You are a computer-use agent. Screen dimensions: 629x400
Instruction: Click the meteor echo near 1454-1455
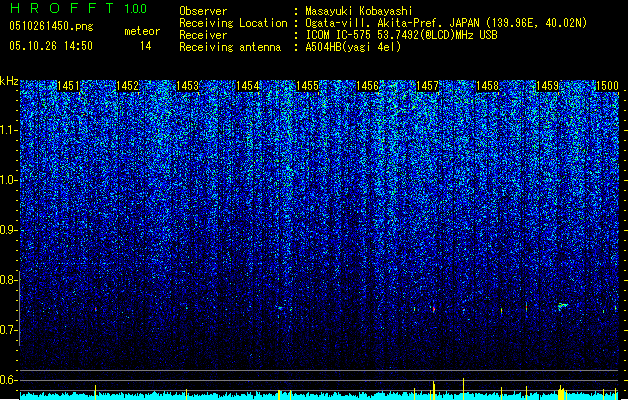(280, 308)
